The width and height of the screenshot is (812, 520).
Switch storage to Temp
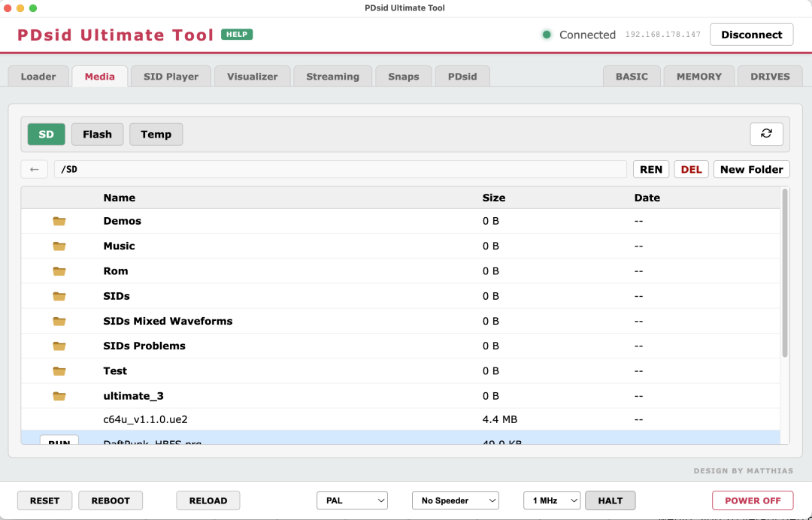pyautogui.click(x=156, y=135)
